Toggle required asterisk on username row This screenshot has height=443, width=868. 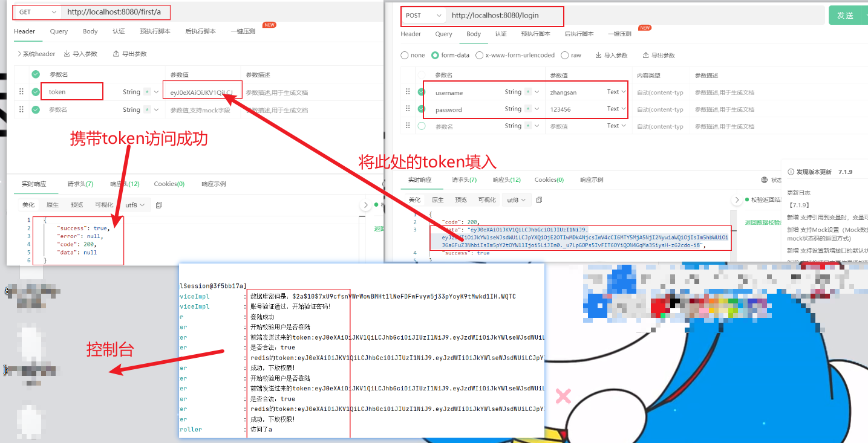[x=529, y=92]
